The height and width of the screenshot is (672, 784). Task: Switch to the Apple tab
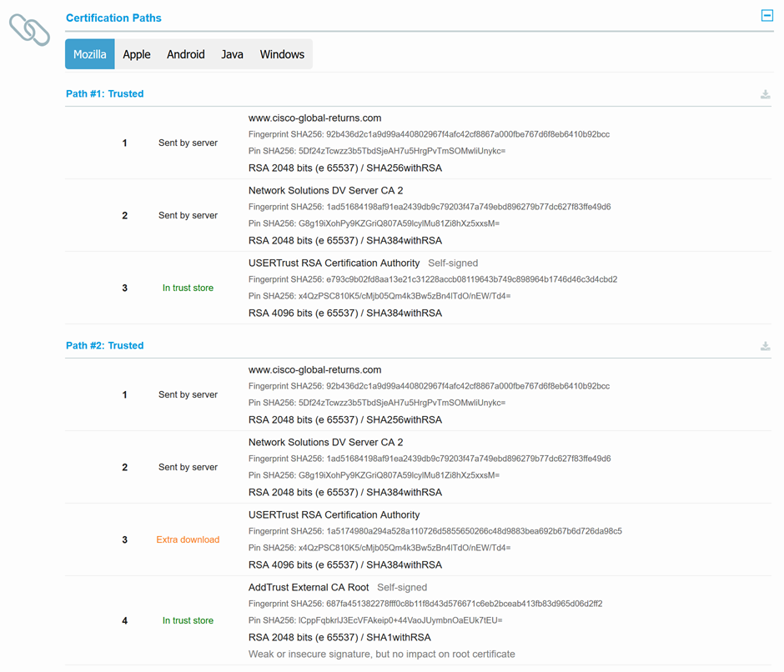pos(137,54)
